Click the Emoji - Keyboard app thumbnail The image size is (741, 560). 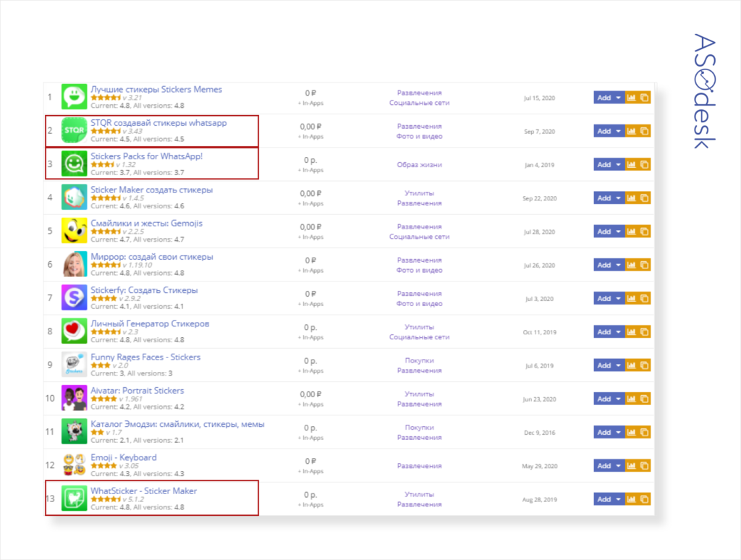pos(75,465)
